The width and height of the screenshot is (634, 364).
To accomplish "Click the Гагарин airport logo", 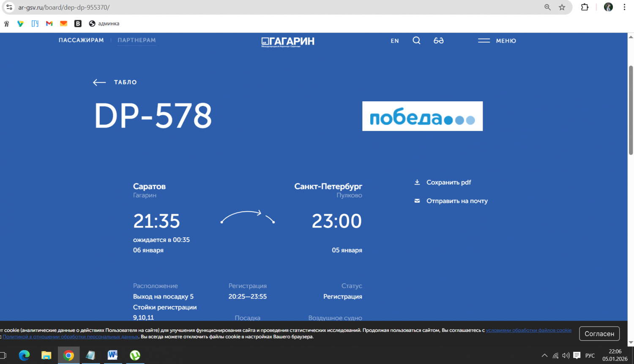I will click(288, 41).
